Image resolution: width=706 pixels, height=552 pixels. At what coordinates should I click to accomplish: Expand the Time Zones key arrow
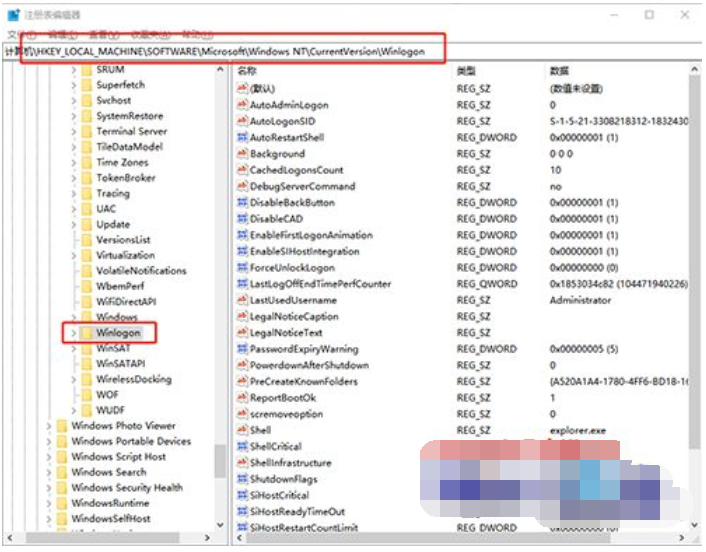click(73, 162)
